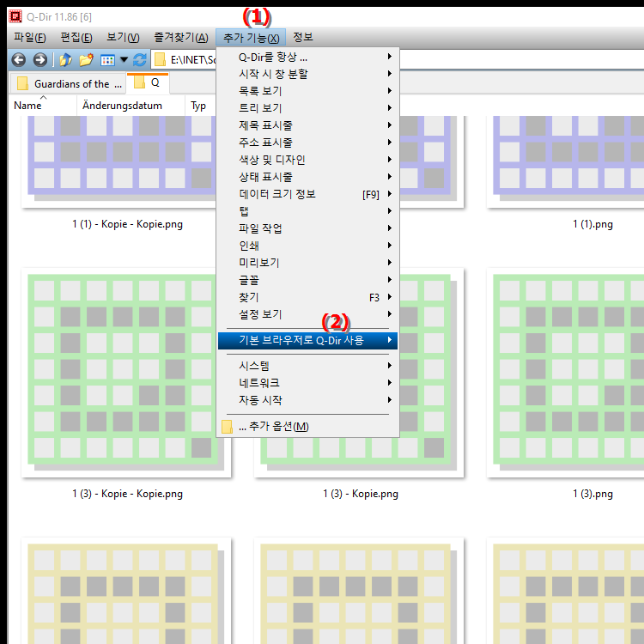Open the 자동 시작 submenu entry
Viewport: 644px width, 644px height.
click(307, 400)
